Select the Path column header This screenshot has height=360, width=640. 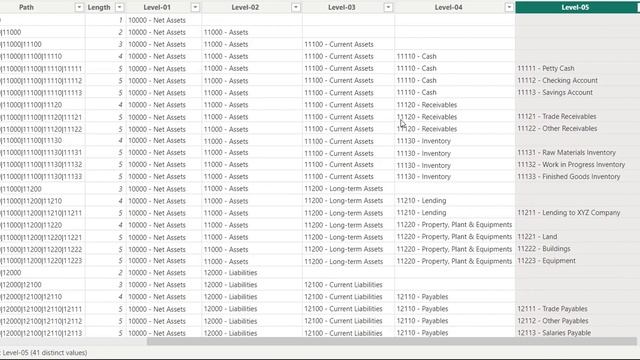(27, 7)
